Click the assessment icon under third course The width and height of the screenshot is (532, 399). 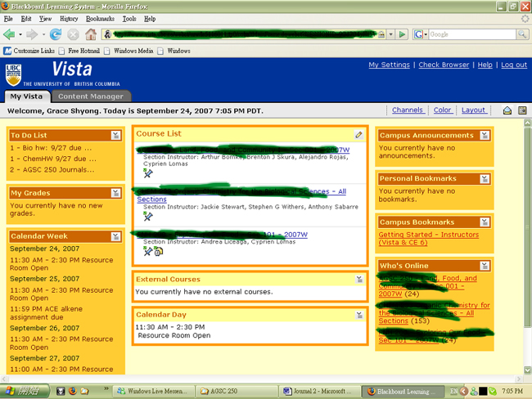(x=159, y=251)
